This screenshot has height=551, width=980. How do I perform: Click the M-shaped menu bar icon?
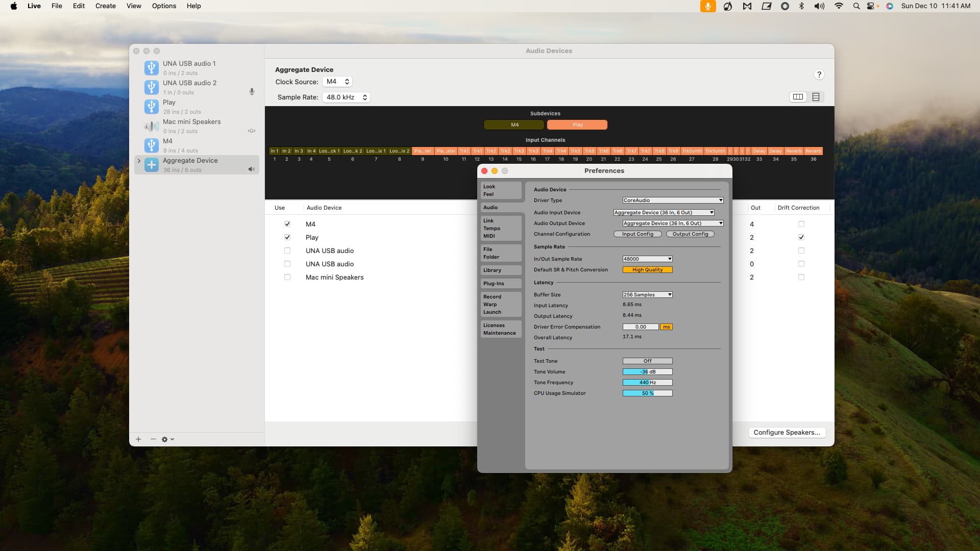[x=747, y=6]
